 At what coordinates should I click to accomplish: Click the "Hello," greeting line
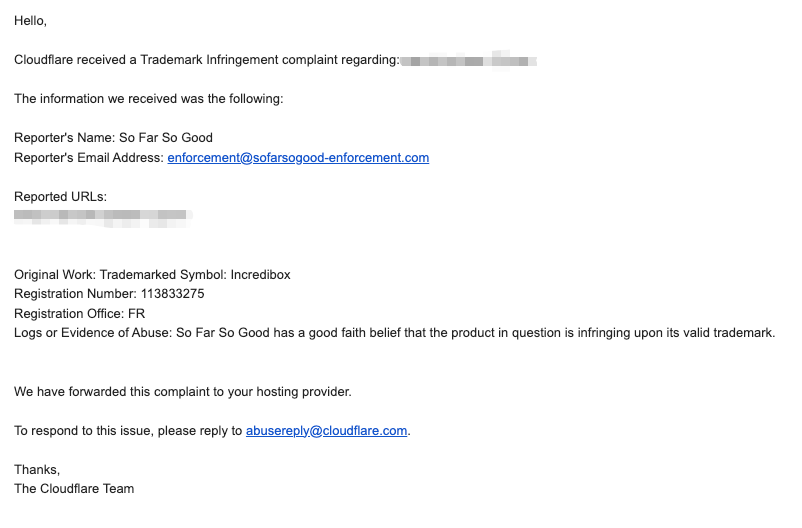pos(31,21)
